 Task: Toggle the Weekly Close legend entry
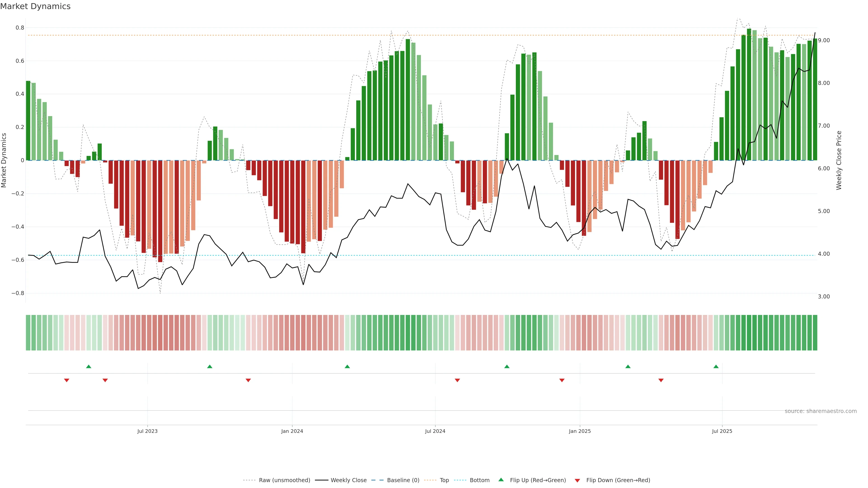point(348,480)
